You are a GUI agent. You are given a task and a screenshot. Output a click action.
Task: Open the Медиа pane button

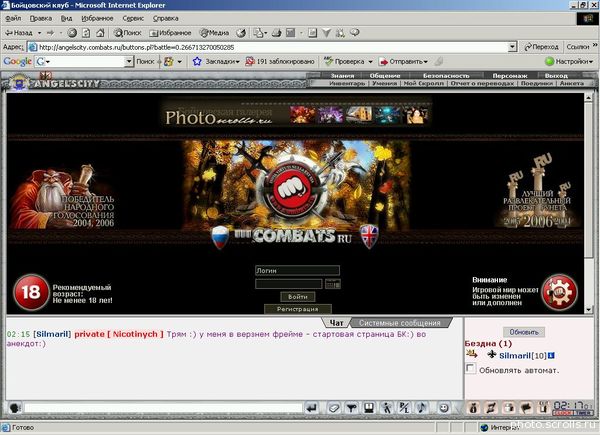tap(214, 33)
